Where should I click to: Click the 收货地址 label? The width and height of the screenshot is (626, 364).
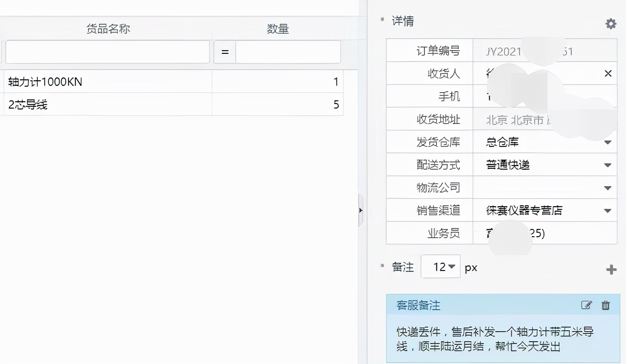(x=438, y=119)
